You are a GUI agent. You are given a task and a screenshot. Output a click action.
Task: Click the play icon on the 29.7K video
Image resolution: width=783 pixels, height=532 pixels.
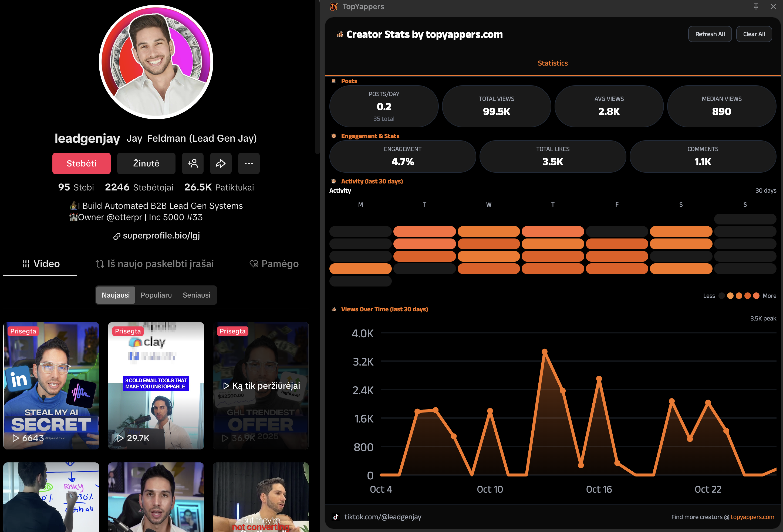[120, 438]
